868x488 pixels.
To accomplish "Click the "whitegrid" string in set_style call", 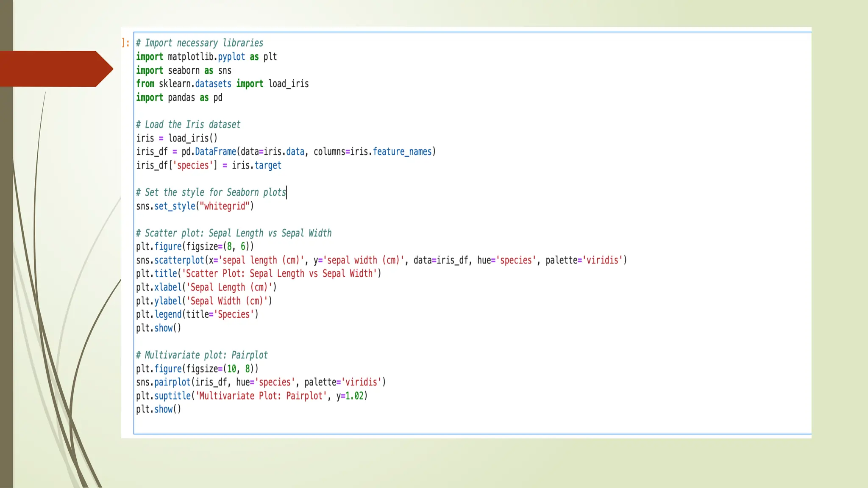I will (x=225, y=206).
